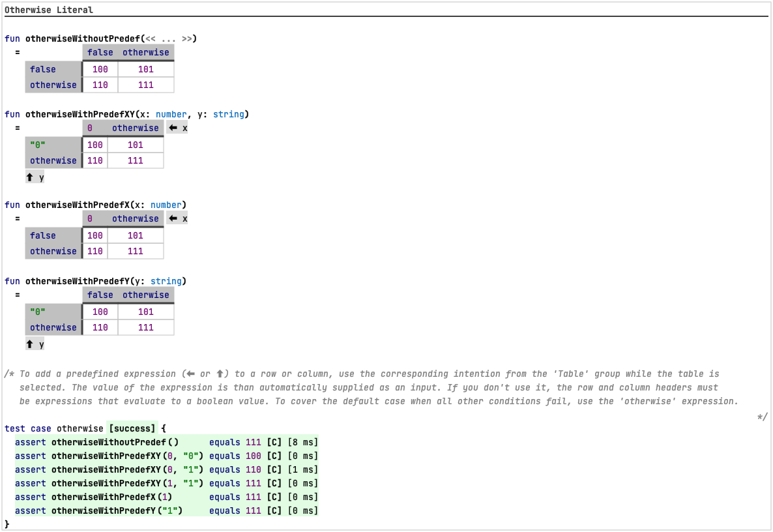Select cell 101 in the otherwiseWithPredefXY table
The width and height of the screenshot is (773, 532).
click(x=136, y=145)
